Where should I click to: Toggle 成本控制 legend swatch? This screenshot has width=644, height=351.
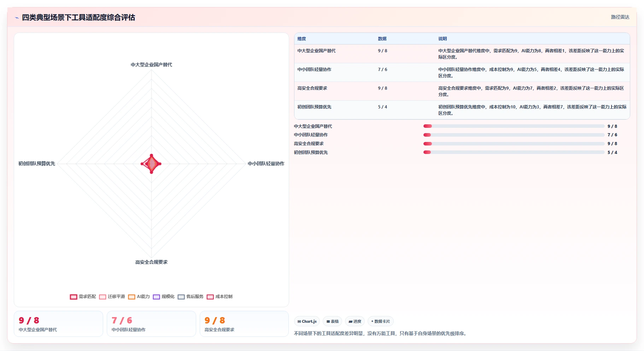click(210, 297)
